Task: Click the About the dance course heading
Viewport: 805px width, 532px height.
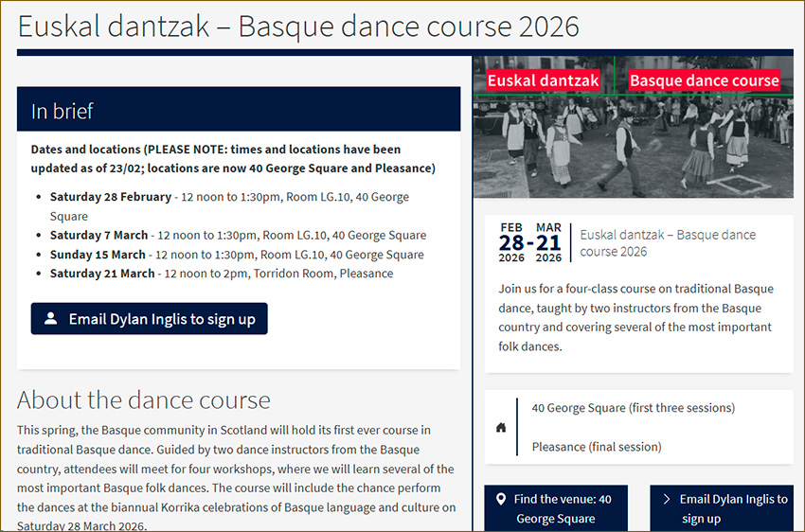Action: (144, 399)
